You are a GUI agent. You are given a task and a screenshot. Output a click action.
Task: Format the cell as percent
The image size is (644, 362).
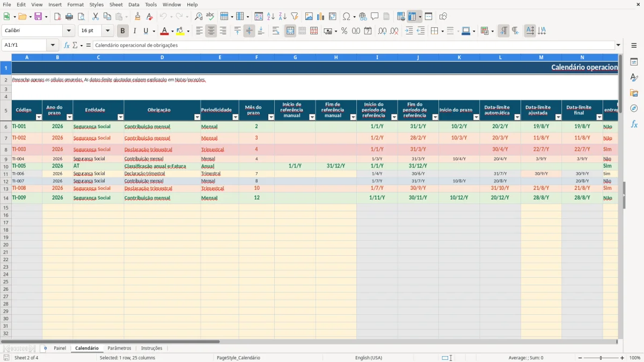(x=344, y=31)
